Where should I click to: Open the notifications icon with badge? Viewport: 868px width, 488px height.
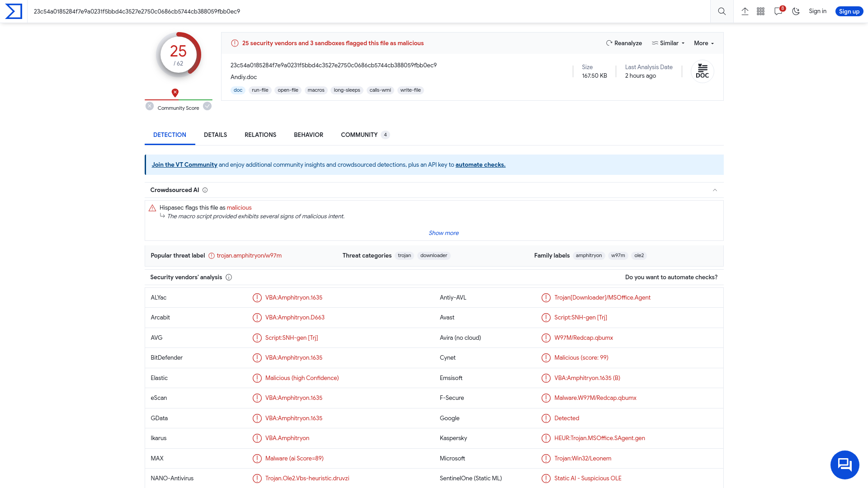[x=778, y=11]
